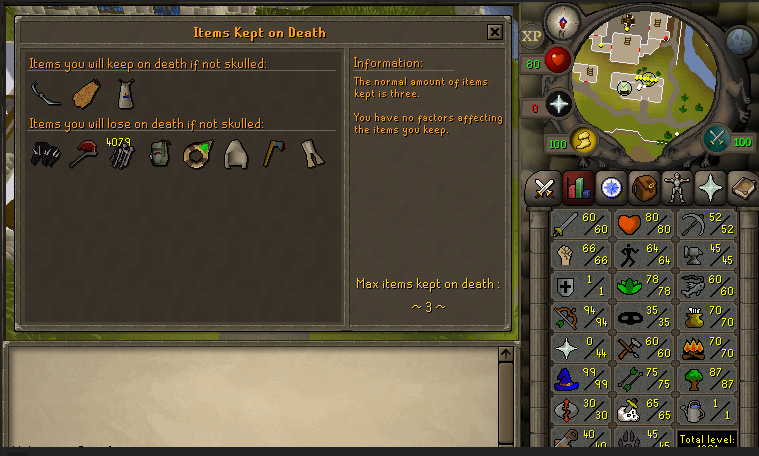Open the Prayer tab star icon
Screen dimensions: 759x456
pyautogui.click(x=710, y=188)
